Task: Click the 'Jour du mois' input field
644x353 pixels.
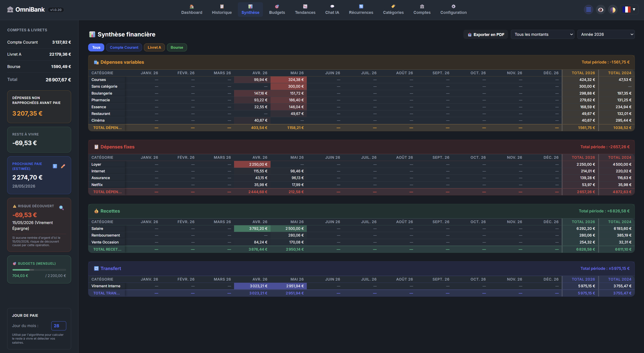Action: tap(59, 326)
